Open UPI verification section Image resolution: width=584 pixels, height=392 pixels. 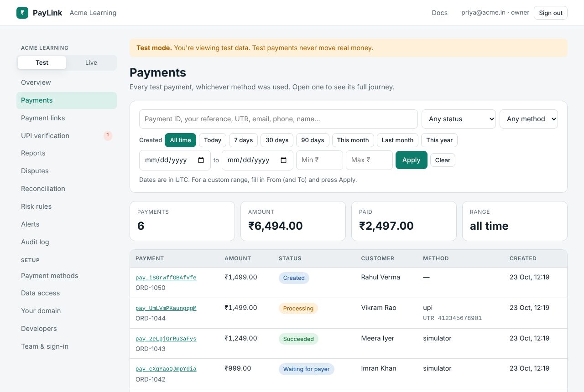[x=67, y=136]
